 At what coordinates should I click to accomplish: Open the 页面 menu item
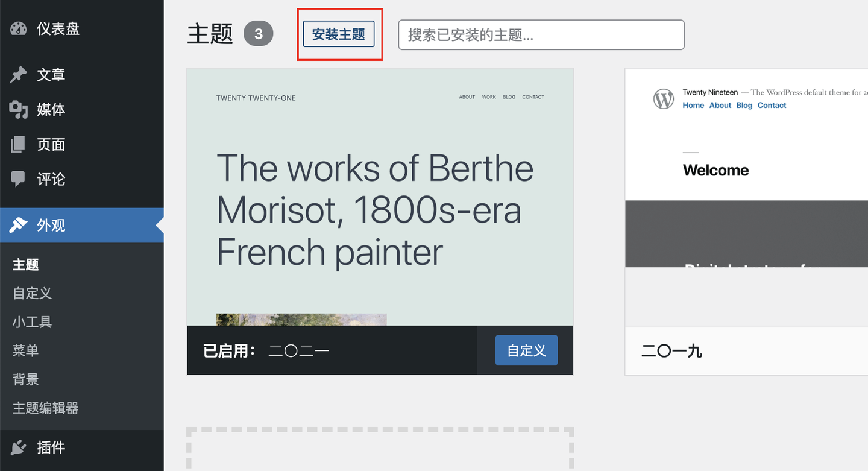[x=82, y=145]
